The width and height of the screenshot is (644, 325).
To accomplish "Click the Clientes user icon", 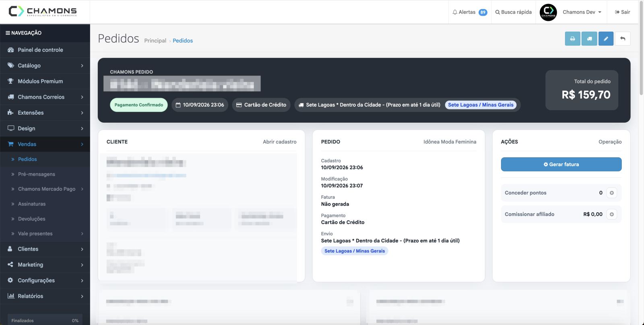I will [x=10, y=249].
